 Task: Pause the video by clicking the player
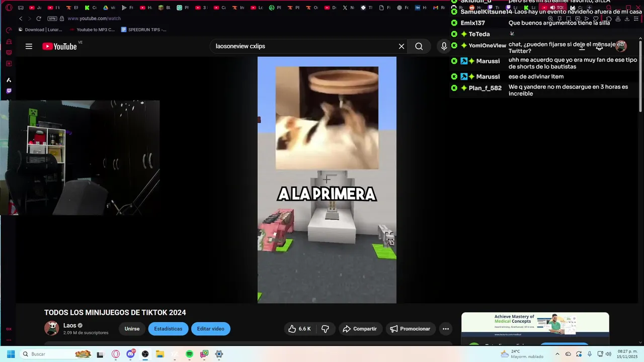(x=327, y=180)
